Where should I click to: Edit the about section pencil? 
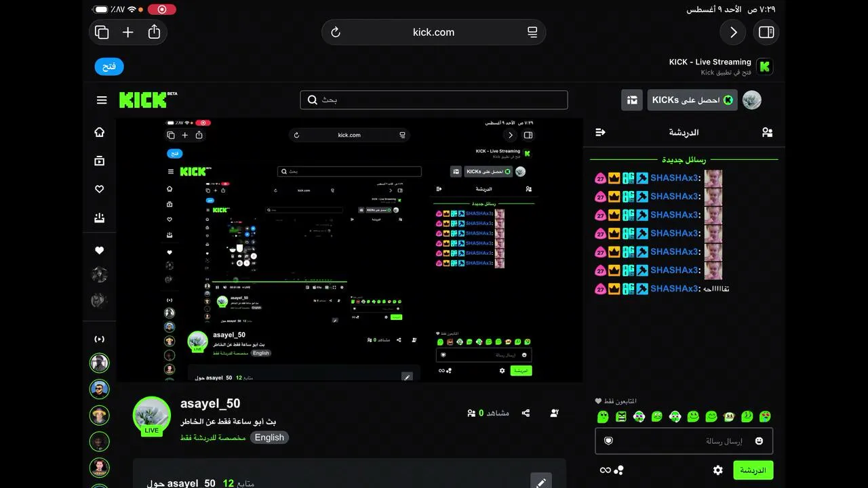click(x=541, y=483)
